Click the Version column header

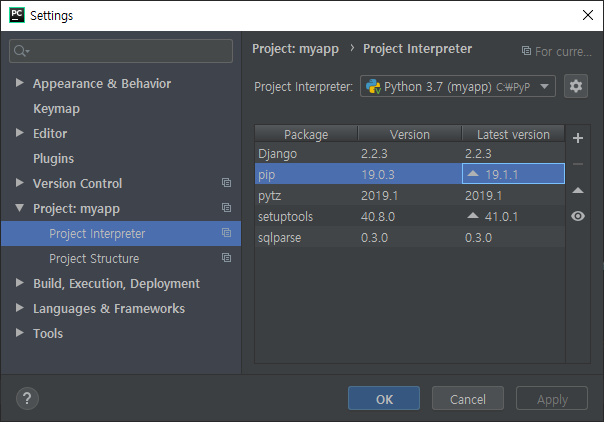tap(410, 134)
